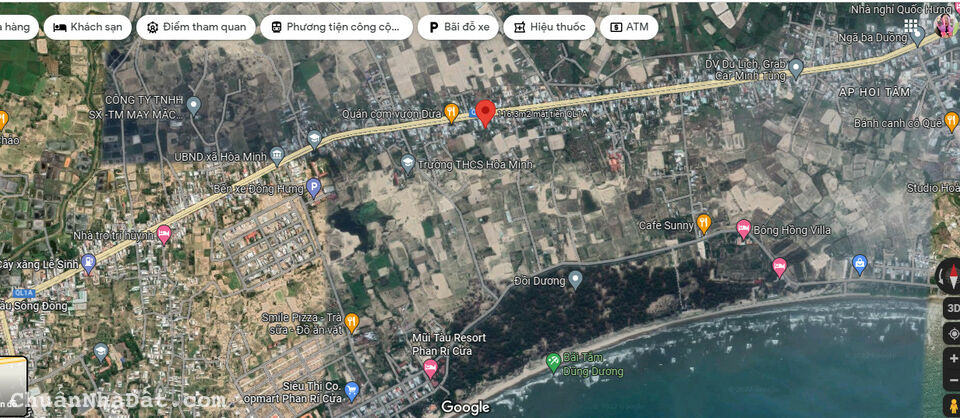Open Quán cơm vườn Dừa restaurant marker

coord(452,113)
